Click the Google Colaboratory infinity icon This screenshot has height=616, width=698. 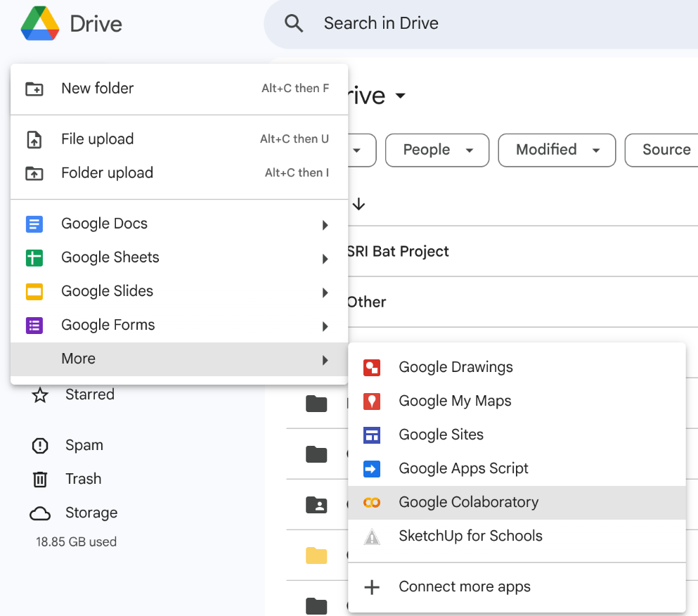[372, 502]
